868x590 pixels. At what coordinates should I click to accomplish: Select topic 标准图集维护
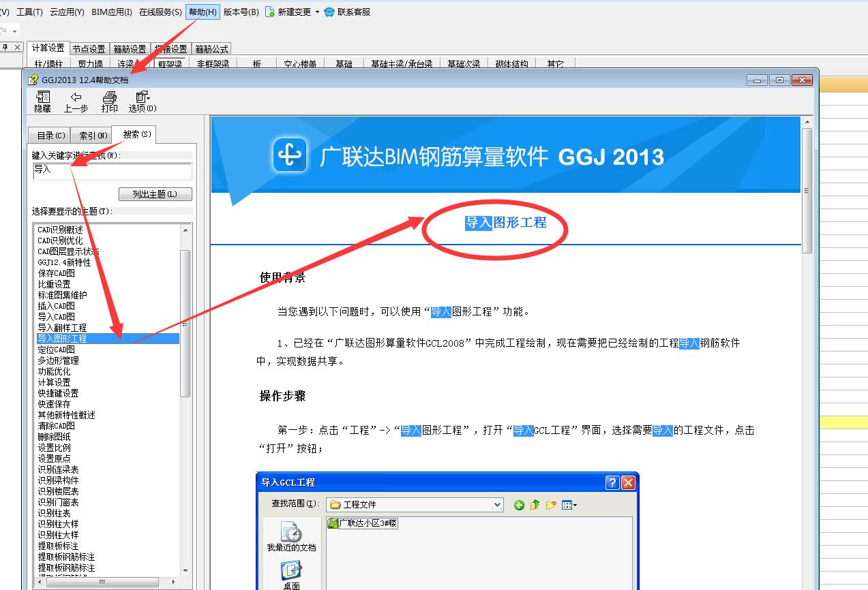[x=62, y=295]
